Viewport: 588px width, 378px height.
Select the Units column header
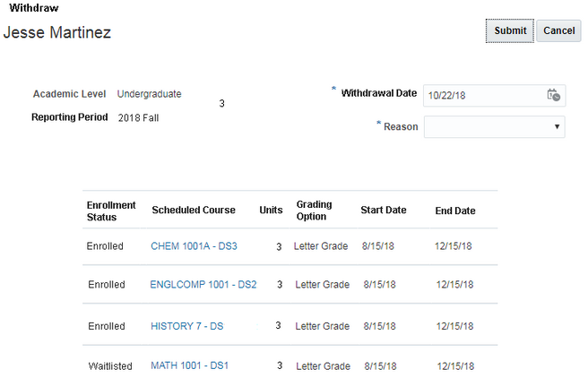click(271, 210)
